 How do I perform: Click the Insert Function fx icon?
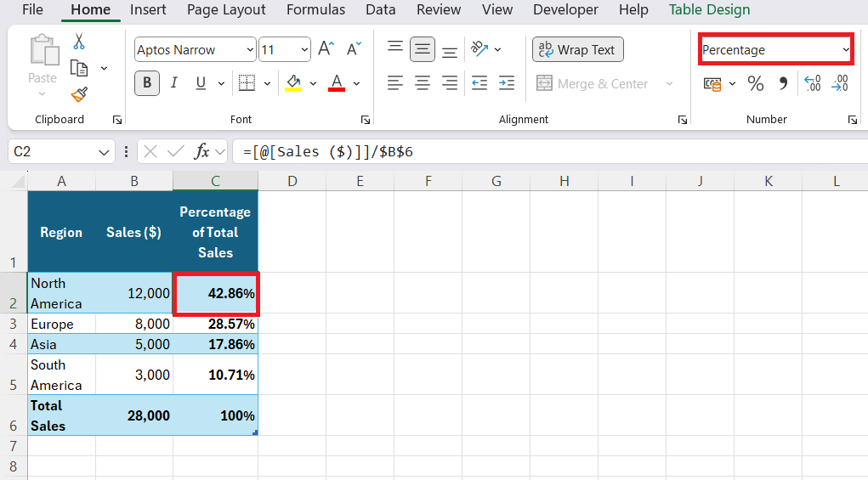201,151
